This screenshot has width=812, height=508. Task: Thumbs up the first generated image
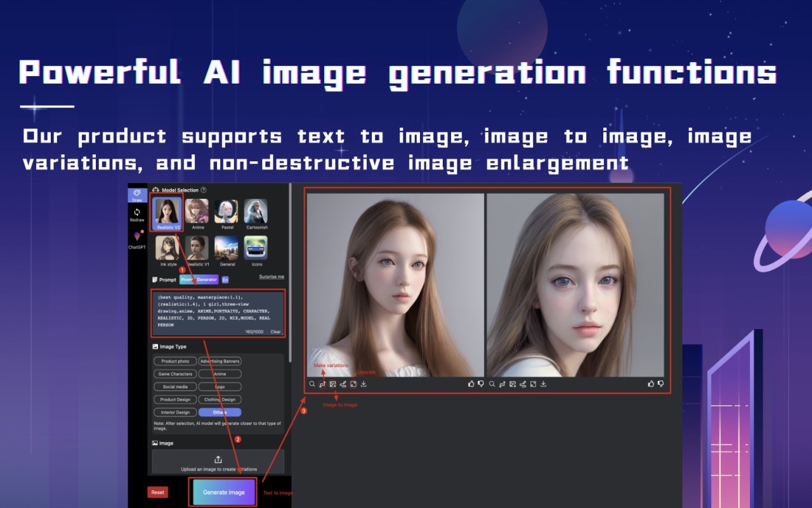point(471,384)
